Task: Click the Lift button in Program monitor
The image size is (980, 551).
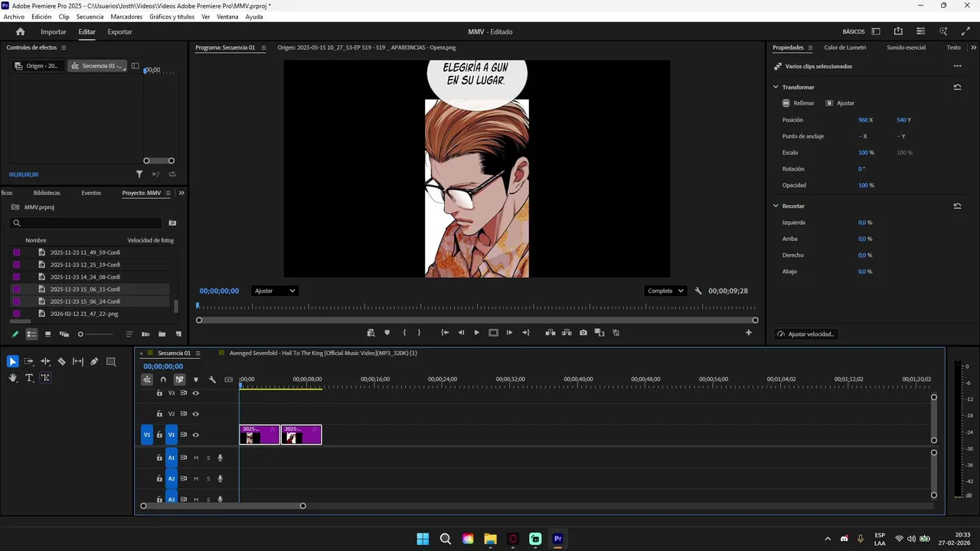Action: pos(550,333)
